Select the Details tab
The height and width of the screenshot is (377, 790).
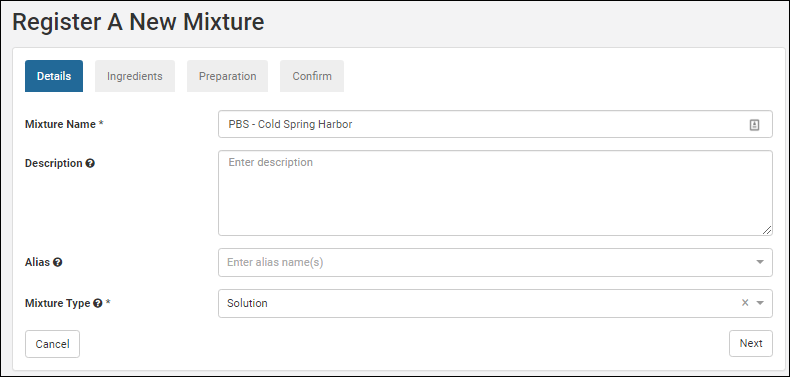pyautogui.click(x=54, y=76)
